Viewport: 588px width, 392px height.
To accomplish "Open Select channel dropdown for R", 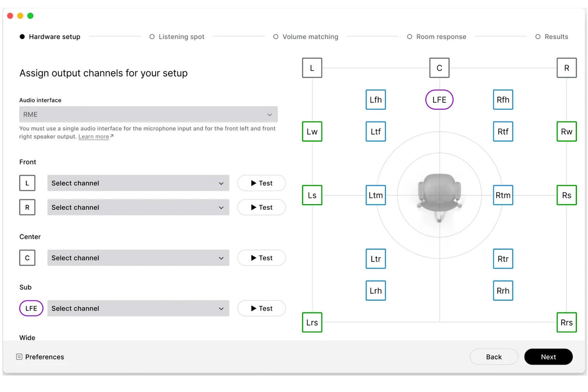I will tap(138, 208).
